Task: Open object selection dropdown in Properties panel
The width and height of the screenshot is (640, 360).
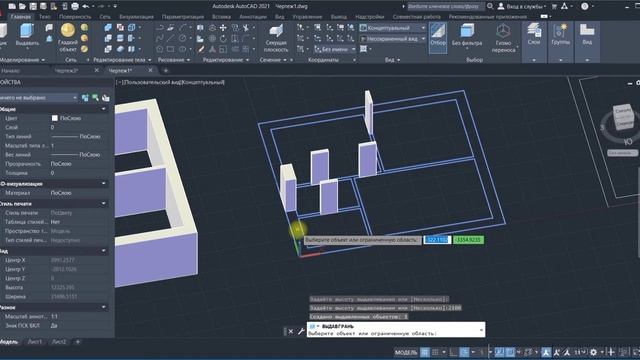Action: click(x=38, y=98)
